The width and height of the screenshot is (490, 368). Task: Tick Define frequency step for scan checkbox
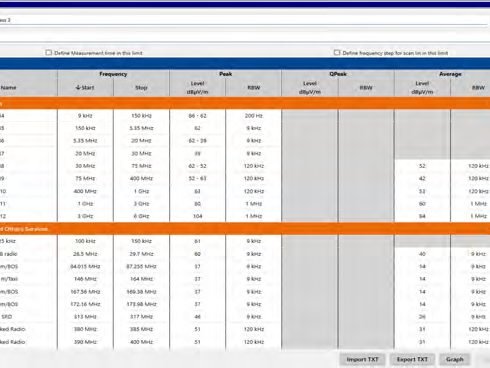point(337,53)
